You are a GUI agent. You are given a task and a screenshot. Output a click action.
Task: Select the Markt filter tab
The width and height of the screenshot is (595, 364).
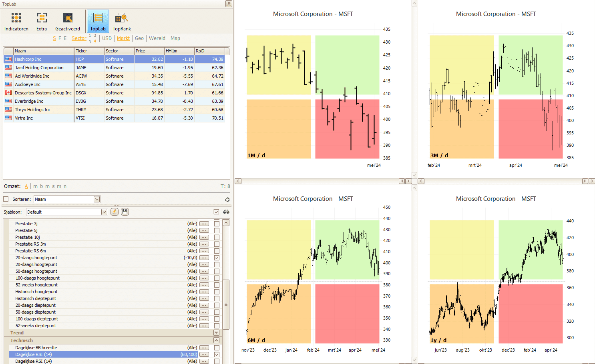pos(123,38)
